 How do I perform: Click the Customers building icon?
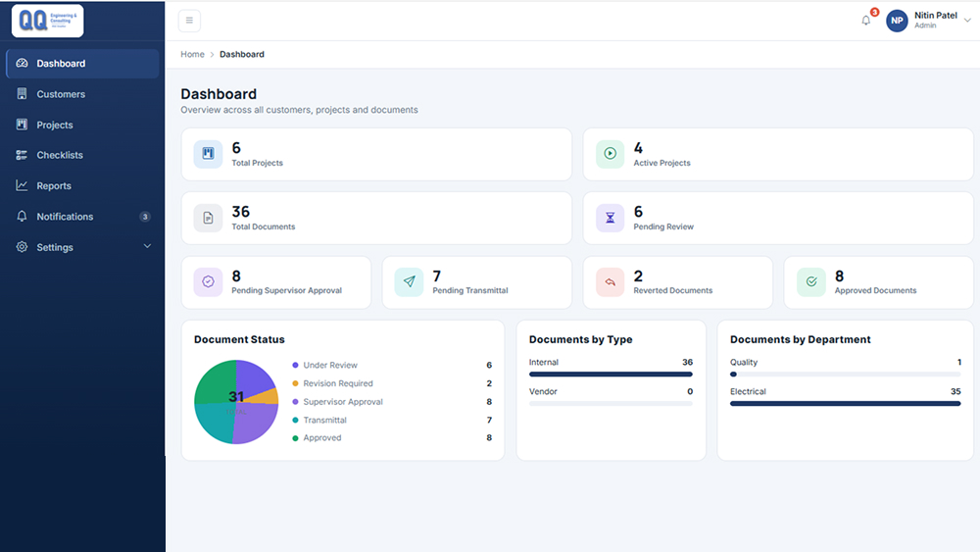pos(22,94)
